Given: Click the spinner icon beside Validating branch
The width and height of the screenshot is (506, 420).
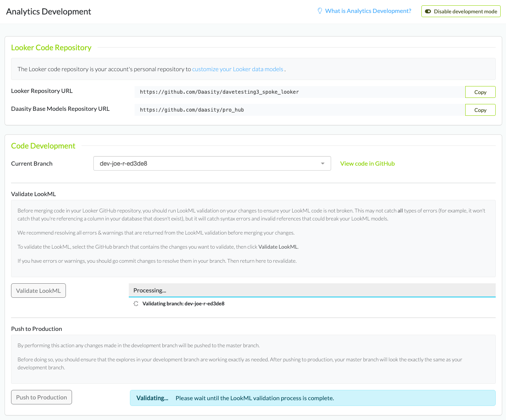Looking at the screenshot, I should click(136, 304).
